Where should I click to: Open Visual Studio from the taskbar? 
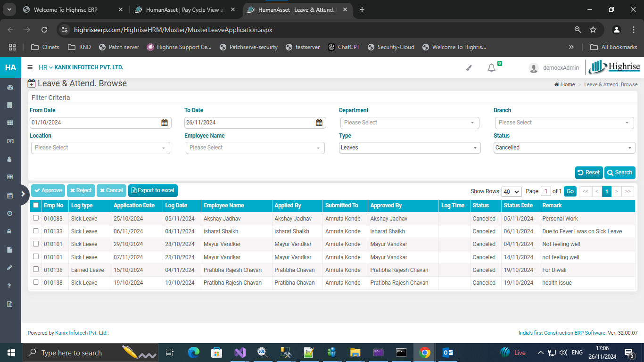(x=239, y=353)
